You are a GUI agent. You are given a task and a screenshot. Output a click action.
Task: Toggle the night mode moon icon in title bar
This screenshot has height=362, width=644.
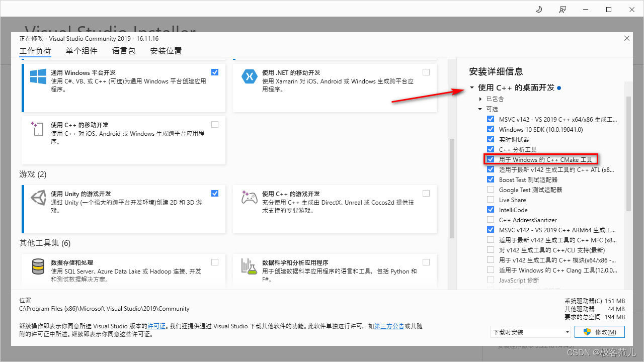[539, 9]
